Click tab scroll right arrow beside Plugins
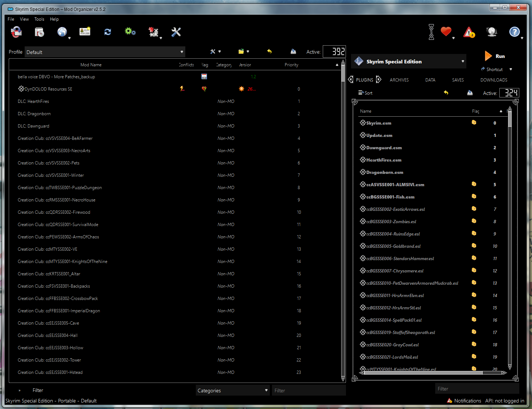The image size is (532, 409). tap(379, 79)
